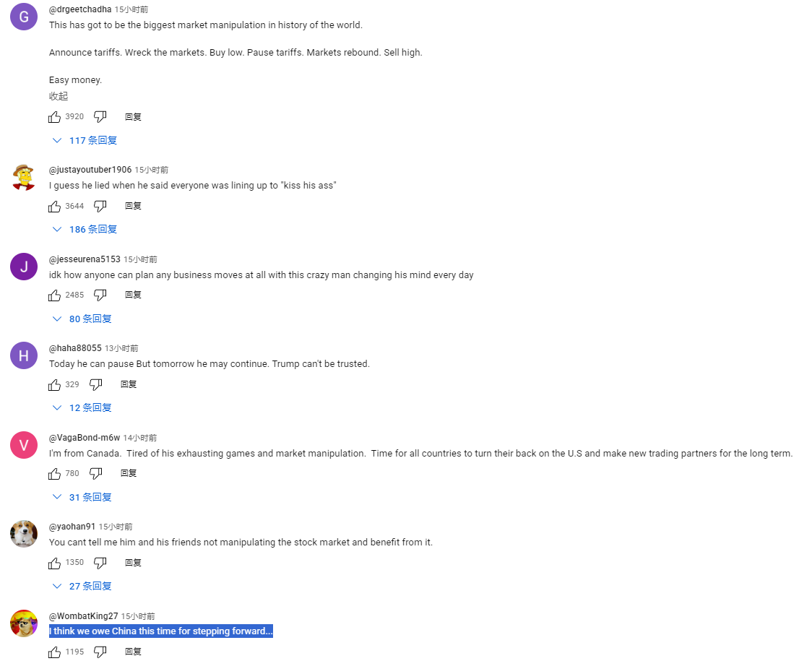Show 80 replies to @jesseurena5153
The width and height of the screenshot is (812, 661).
83,319
